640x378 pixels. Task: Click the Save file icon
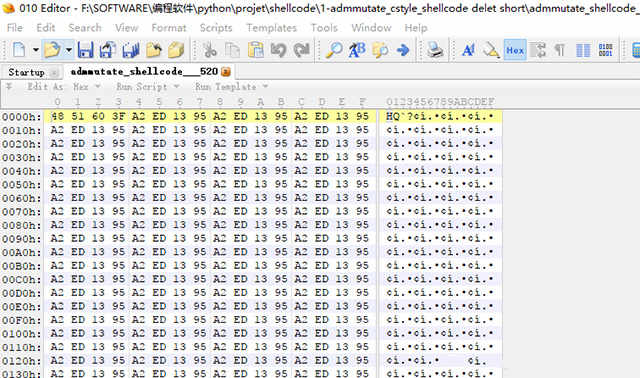coord(85,50)
